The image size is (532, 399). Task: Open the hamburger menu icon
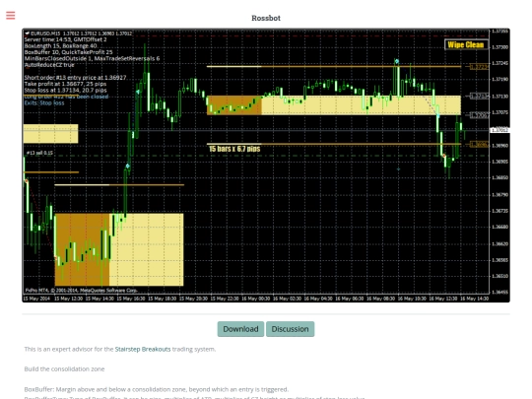coord(11,15)
